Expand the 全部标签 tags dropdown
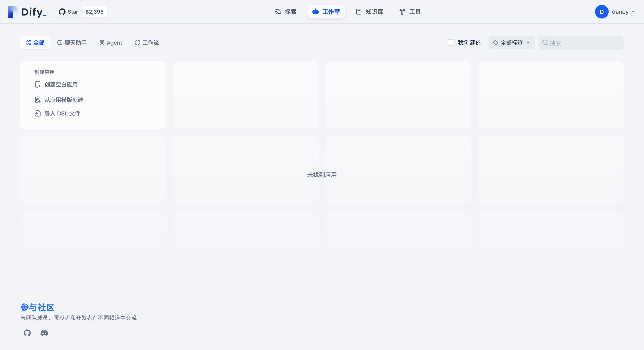Image resolution: width=644 pixels, height=350 pixels. [511, 43]
